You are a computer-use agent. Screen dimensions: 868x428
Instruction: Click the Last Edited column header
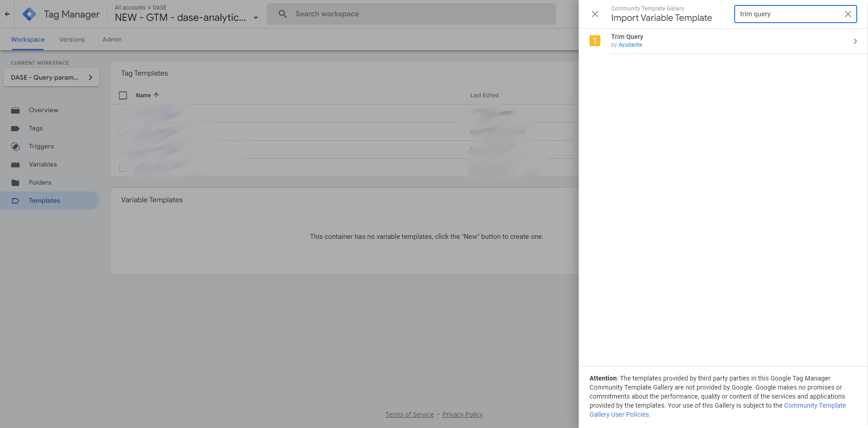point(484,95)
